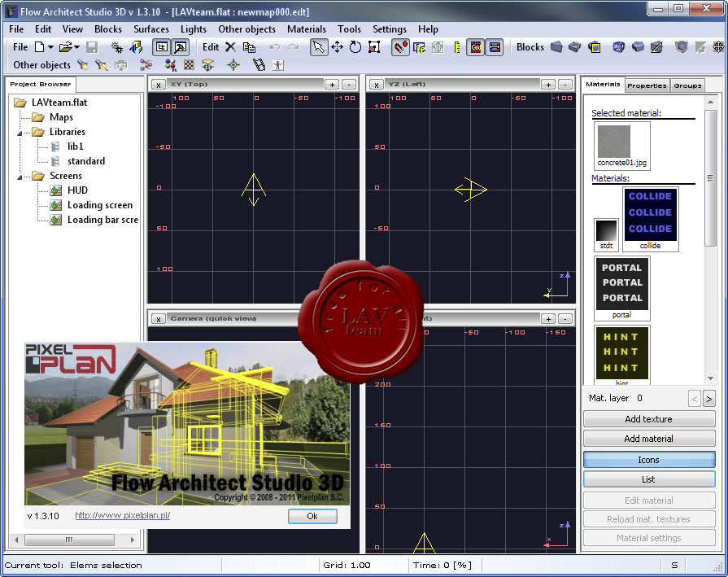Viewport: 728px width, 577px height.
Task: Open the Tools menu
Action: pyautogui.click(x=349, y=29)
